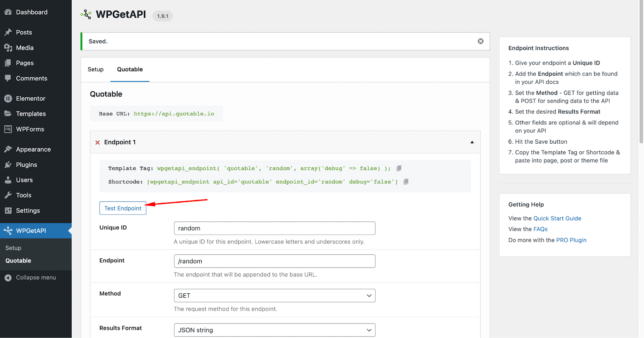Viewport: 644px width, 338px height.
Task: Click the Endpoint 1 header title
Action: (x=120, y=142)
